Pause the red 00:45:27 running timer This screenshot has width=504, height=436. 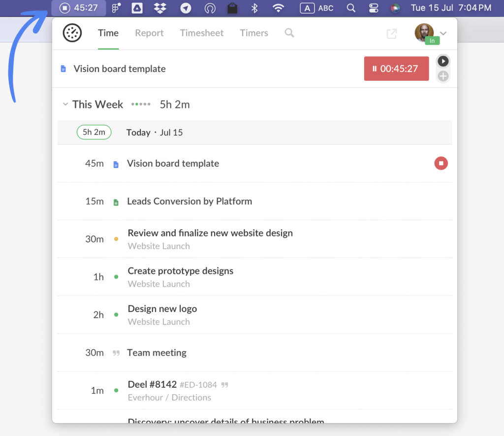(396, 69)
